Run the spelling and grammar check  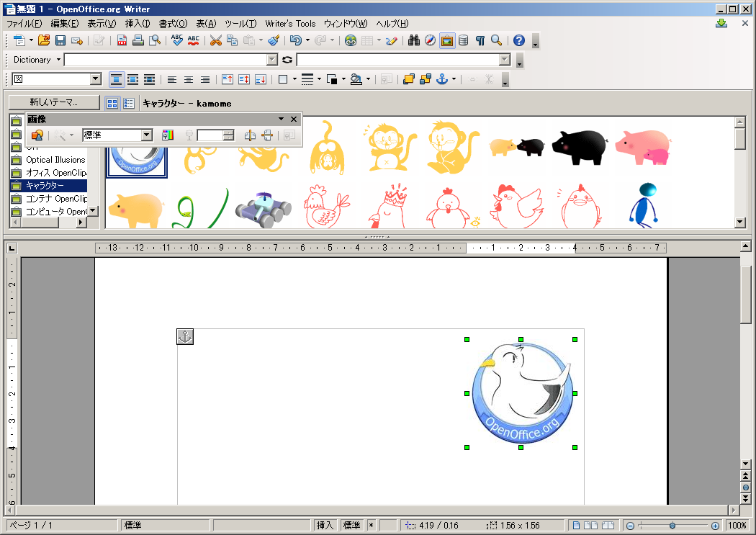click(177, 40)
